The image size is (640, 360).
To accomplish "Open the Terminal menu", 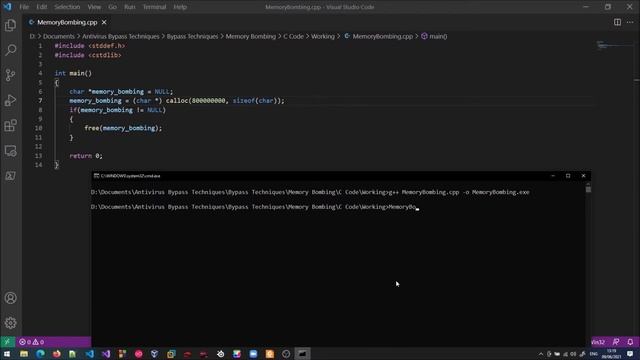I will (x=154, y=7).
